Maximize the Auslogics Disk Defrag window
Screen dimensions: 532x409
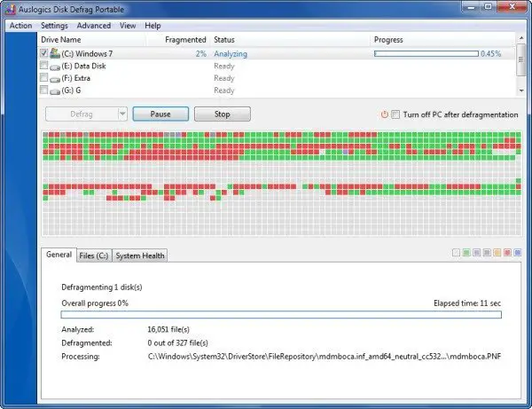click(489, 7)
